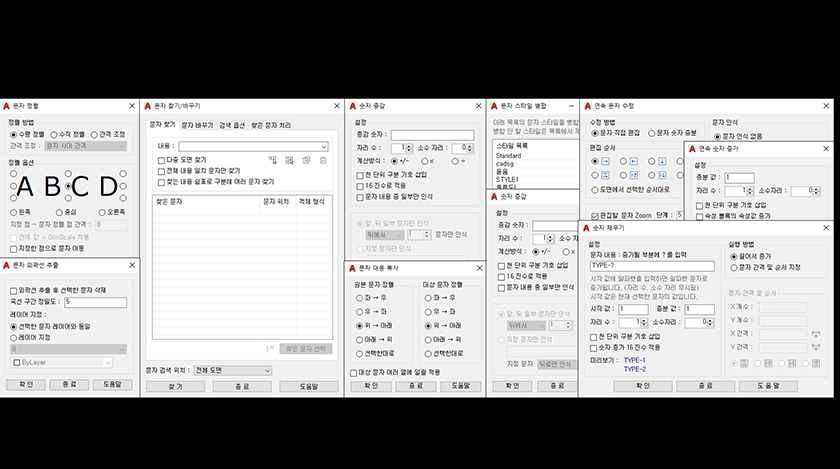Check 전체 내용 일치 문자만 찾기
This screenshot has width=840, height=469.
(161, 171)
